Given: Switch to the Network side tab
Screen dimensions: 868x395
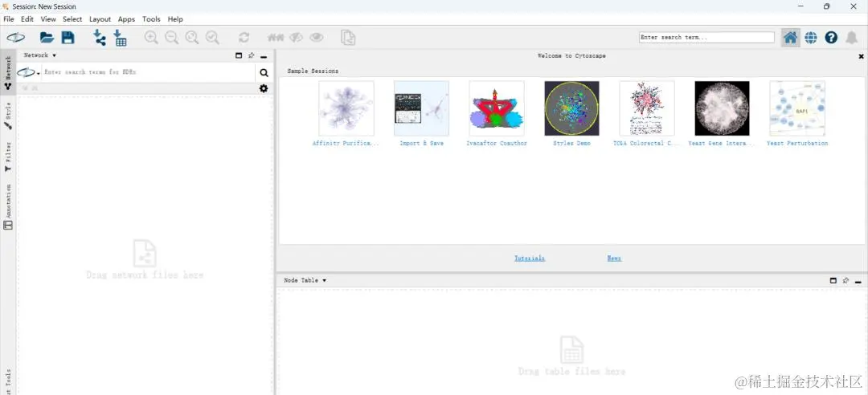Looking at the screenshot, I should click(8, 72).
